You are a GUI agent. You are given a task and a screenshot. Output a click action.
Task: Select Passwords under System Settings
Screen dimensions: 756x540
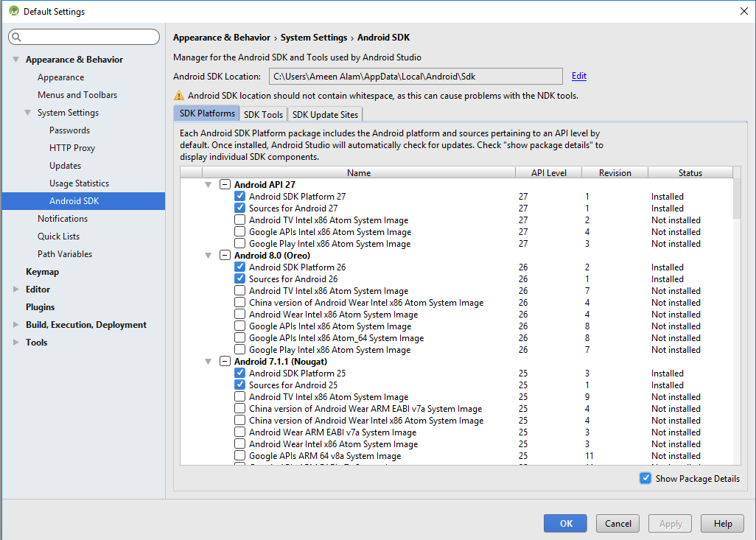tap(69, 130)
